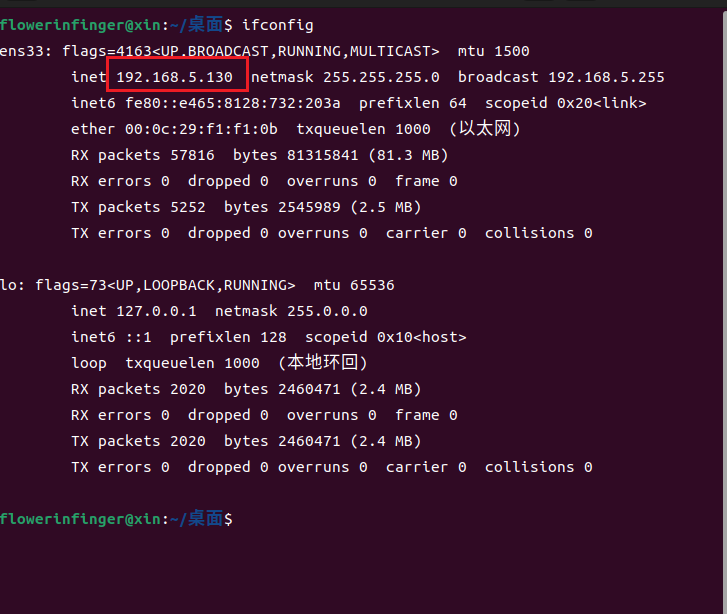Click the terminal's vertical scrollbar
This screenshot has height=614, width=727.
[x=725, y=311]
